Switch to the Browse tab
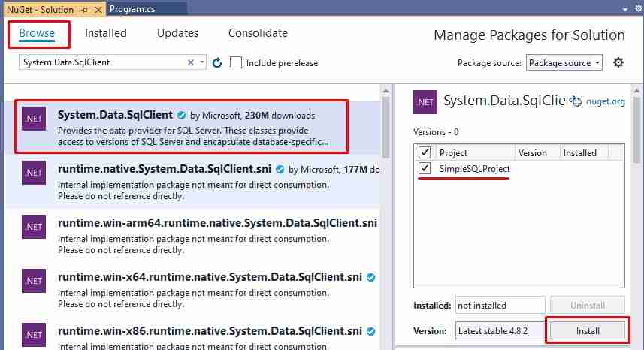644x350 pixels. (37, 33)
